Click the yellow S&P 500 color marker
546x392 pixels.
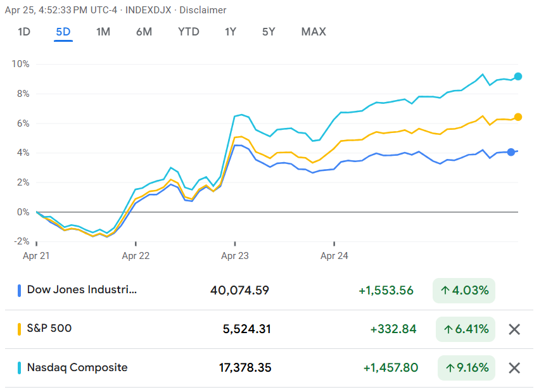point(19,329)
